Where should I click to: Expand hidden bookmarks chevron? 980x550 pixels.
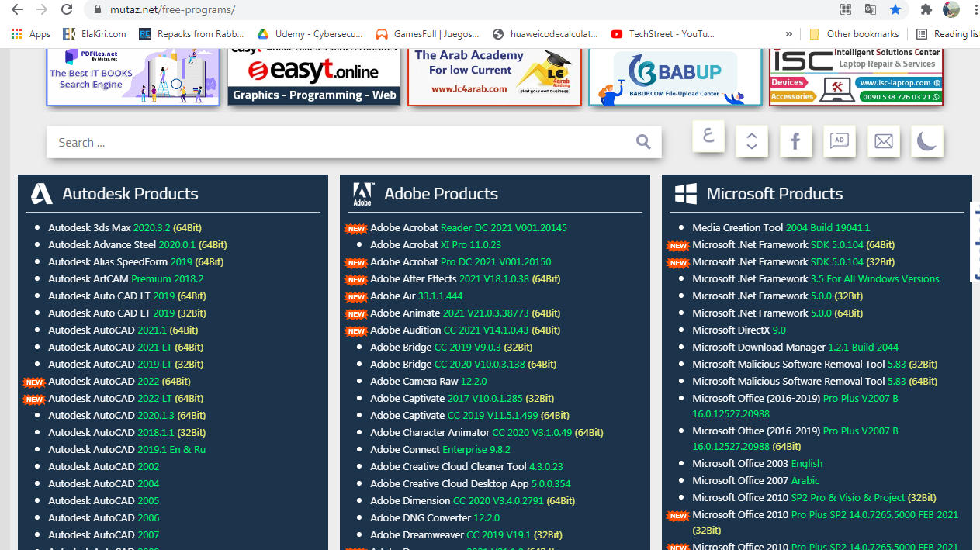point(789,34)
